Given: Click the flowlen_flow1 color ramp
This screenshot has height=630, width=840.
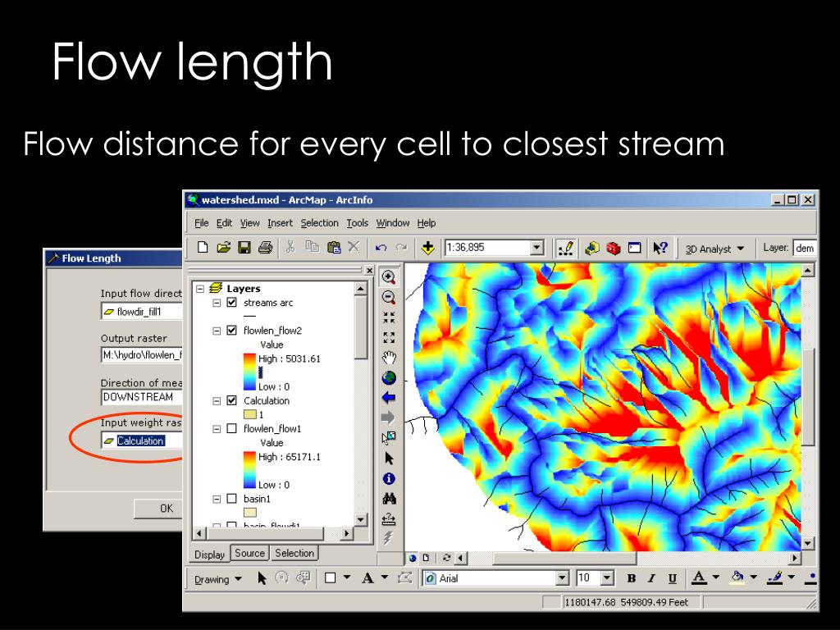Looking at the screenshot, I should pos(249,470).
